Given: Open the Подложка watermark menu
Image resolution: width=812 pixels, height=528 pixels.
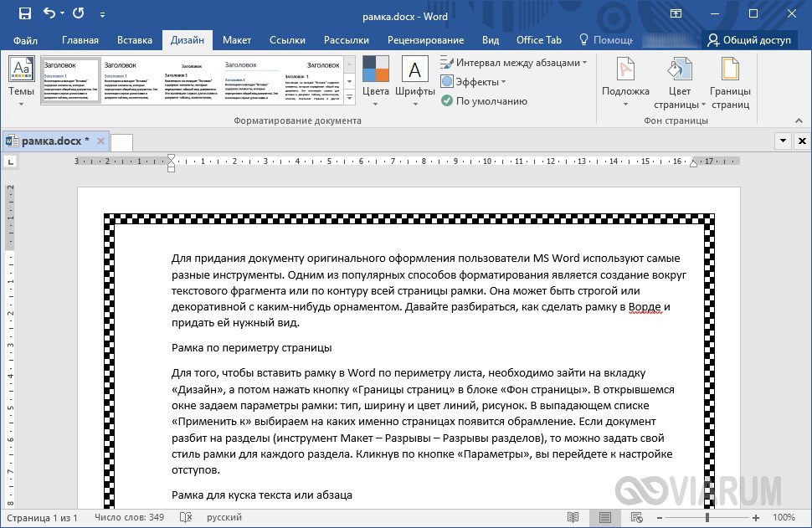Looking at the screenshot, I should pyautogui.click(x=625, y=83).
